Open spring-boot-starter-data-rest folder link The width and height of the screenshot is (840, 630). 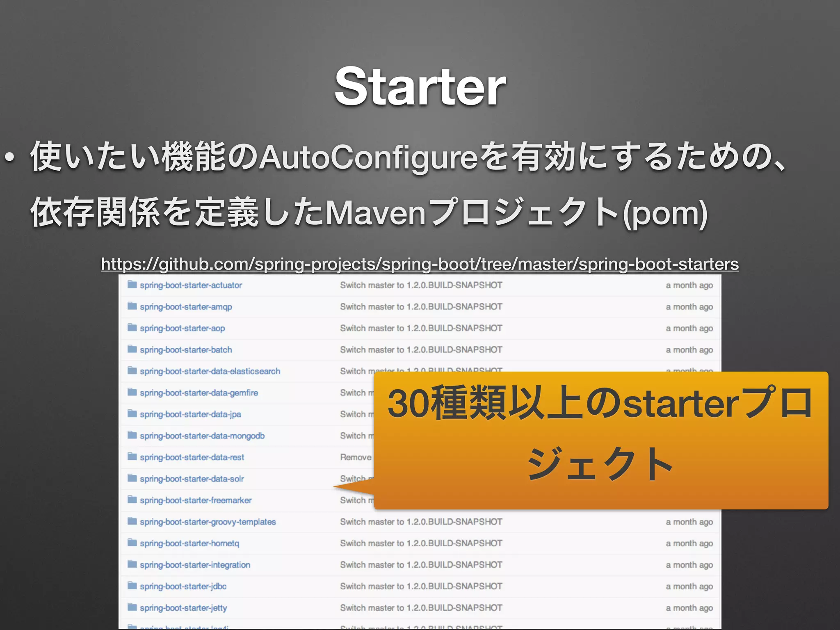point(192,457)
